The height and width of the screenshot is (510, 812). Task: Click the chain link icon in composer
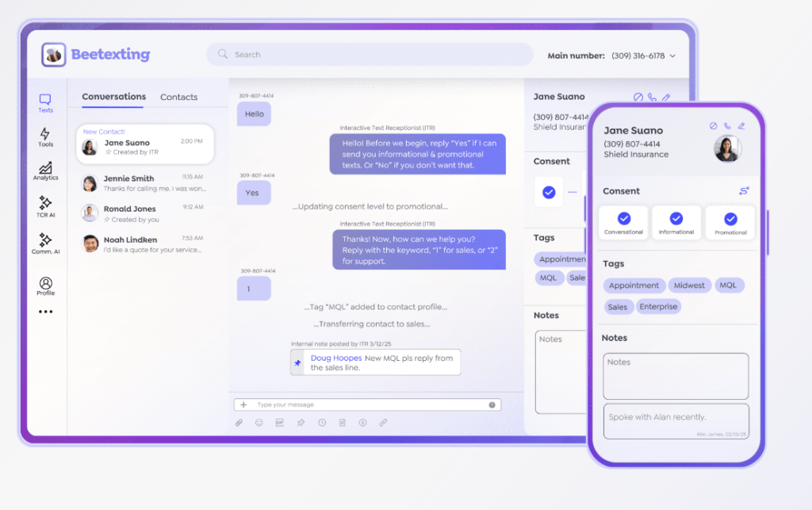[x=383, y=423]
